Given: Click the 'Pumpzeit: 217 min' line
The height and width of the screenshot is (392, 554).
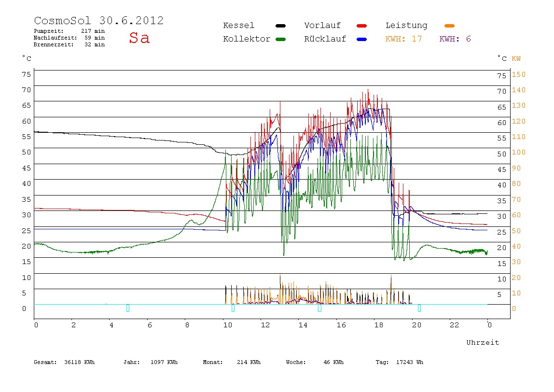Looking at the screenshot, I should [69, 31].
